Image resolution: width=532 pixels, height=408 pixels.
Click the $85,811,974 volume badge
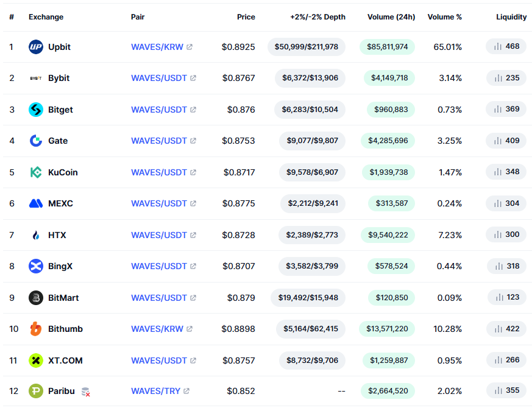(x=387, y=47)
